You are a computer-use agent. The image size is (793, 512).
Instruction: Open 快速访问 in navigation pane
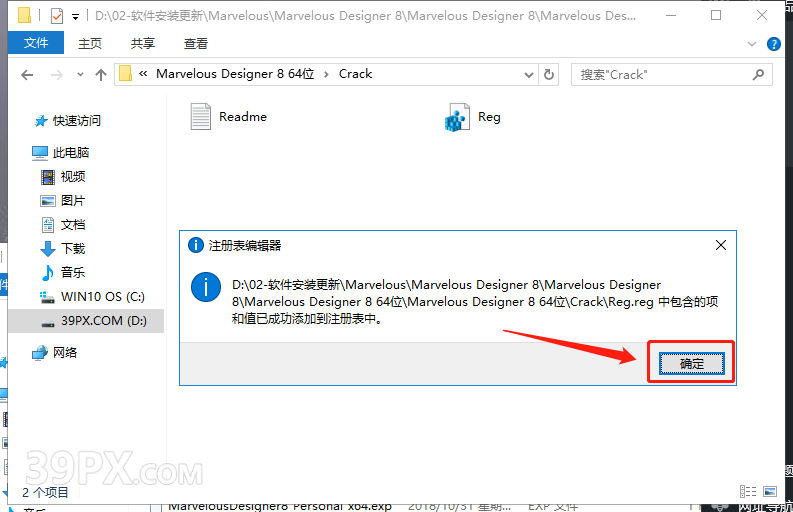[67, 120]
